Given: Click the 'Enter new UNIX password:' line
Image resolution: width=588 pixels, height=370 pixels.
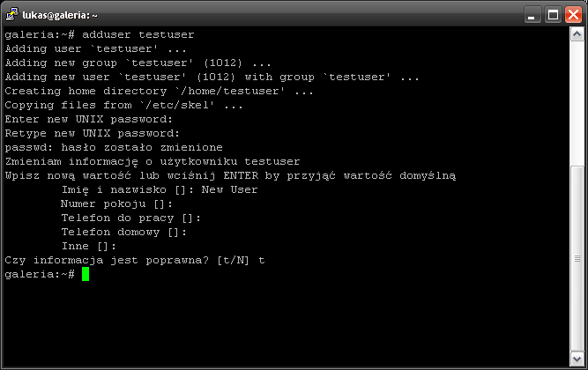Looking at the screenshot, I should (88, 119).
